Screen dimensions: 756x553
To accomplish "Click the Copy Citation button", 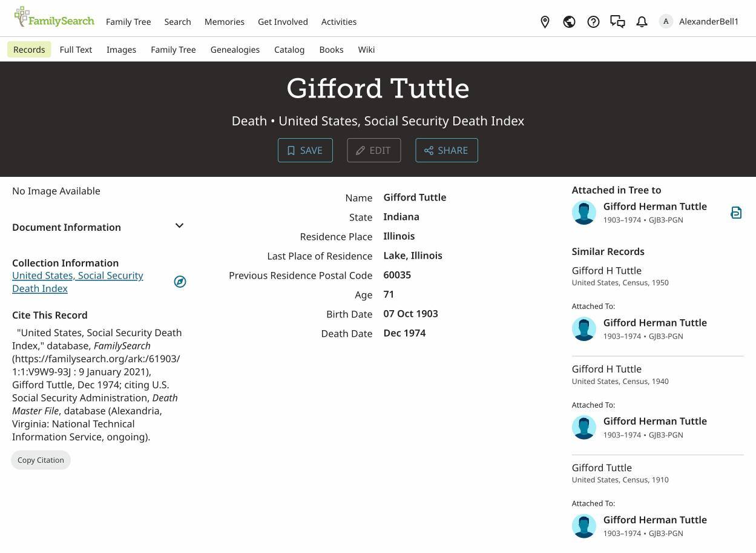I will pyautogui.click(x=41, y=460).
